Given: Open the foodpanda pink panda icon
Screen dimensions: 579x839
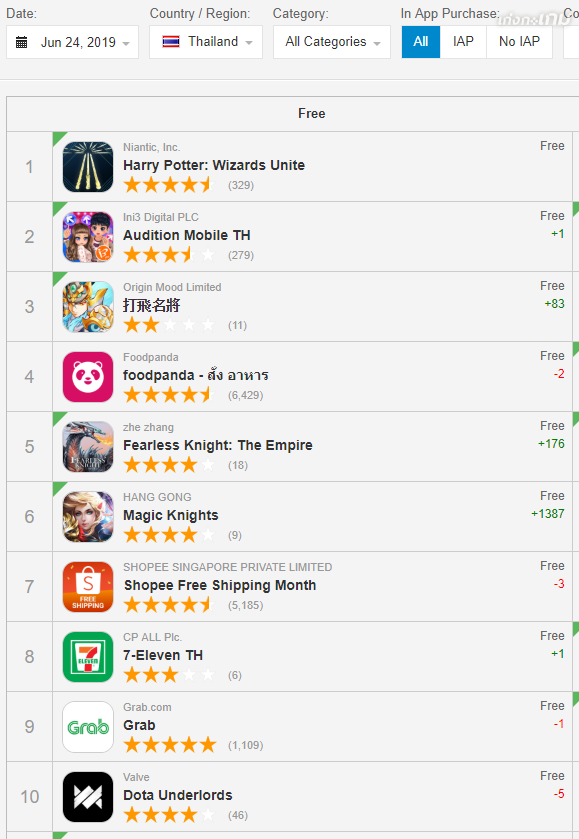Looking at the screenshot, I should (x=88, y=377).
